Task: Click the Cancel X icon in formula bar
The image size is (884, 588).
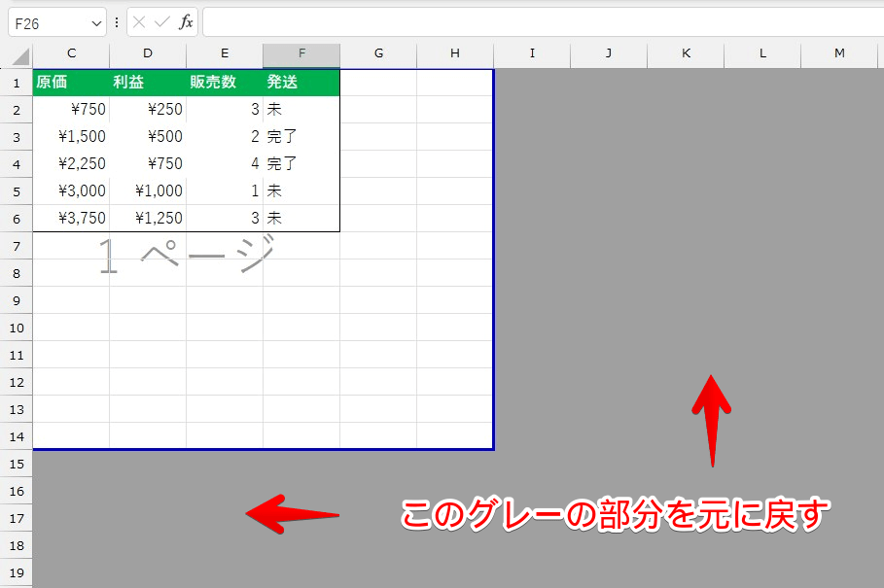Action: (140, 22)
